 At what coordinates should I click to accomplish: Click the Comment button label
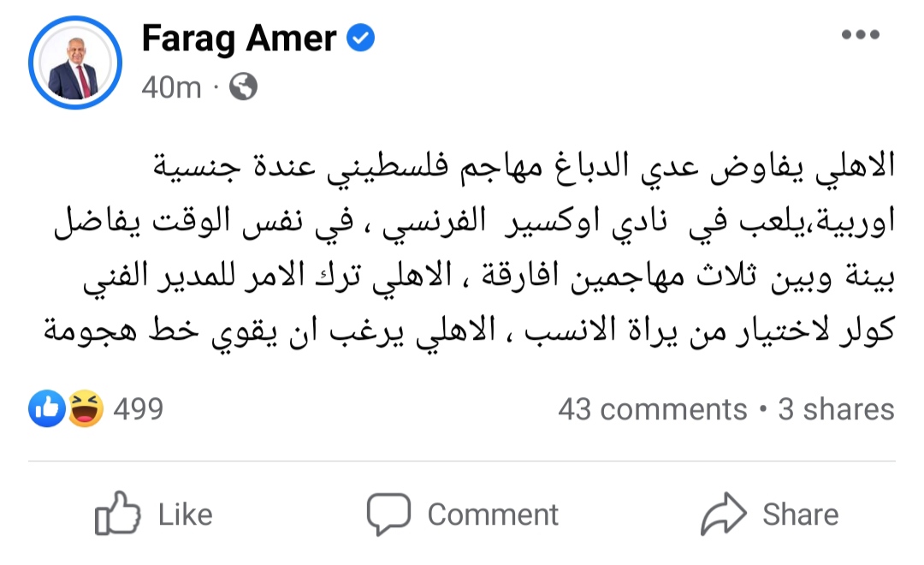click(493, 514)
